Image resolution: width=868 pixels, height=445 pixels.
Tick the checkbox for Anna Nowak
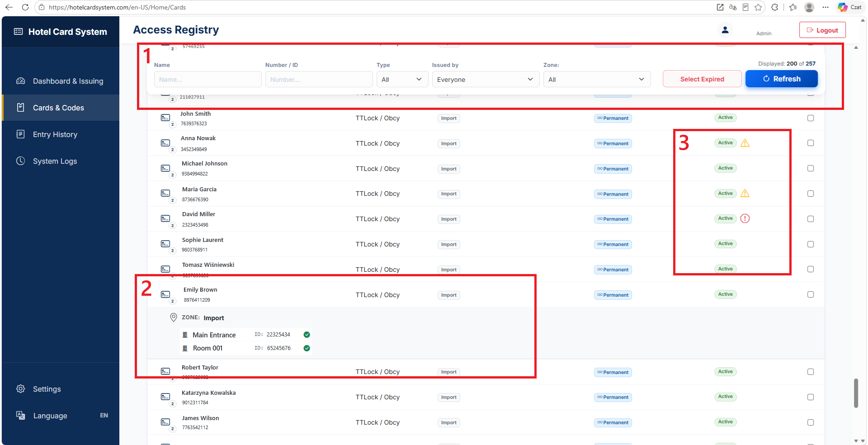tap(811, 143)
